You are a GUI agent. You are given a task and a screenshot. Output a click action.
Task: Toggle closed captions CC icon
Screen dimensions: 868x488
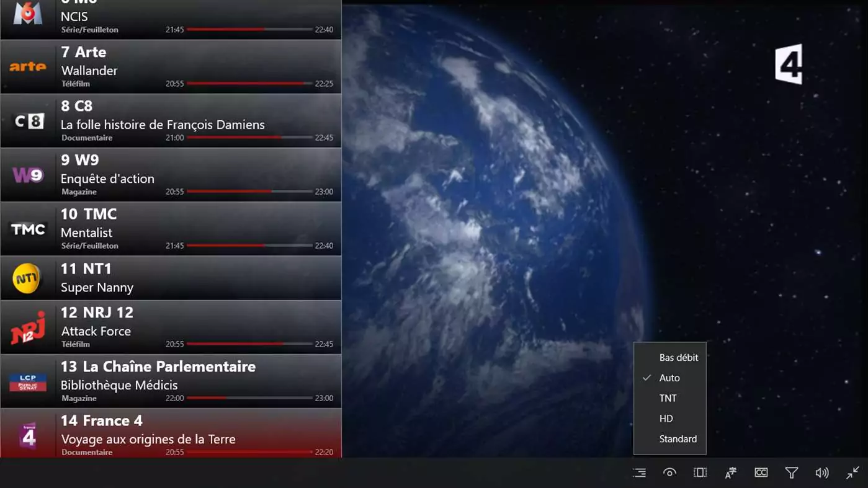coord(761,472)
